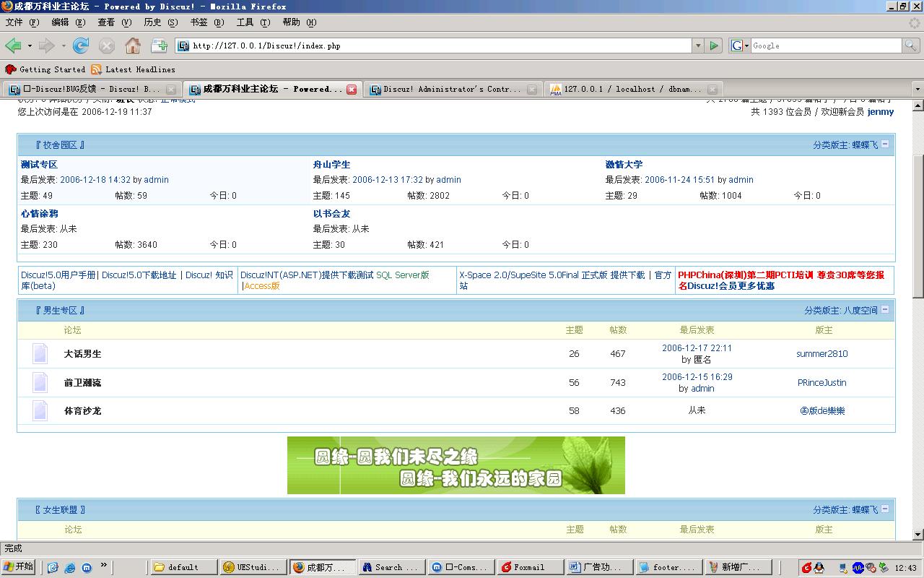Image resolution: width=924 pixels, height=578 pixels.
Task: Open the Search taskbar window button
Action: point(391,567)
